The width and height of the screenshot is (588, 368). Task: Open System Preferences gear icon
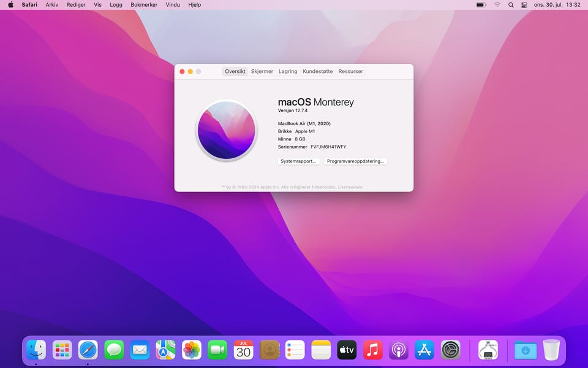(450, 350)
